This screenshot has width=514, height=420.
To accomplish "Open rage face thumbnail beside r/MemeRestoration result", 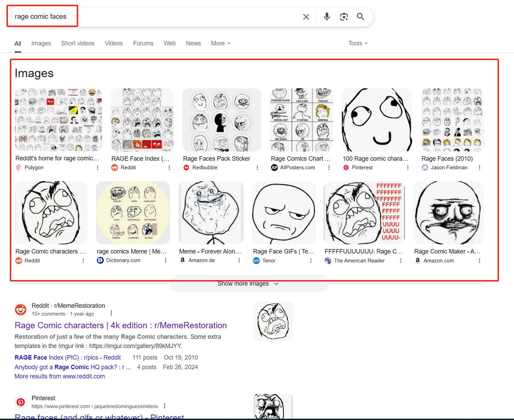I will pyautogui.click(x=273, y=321).
